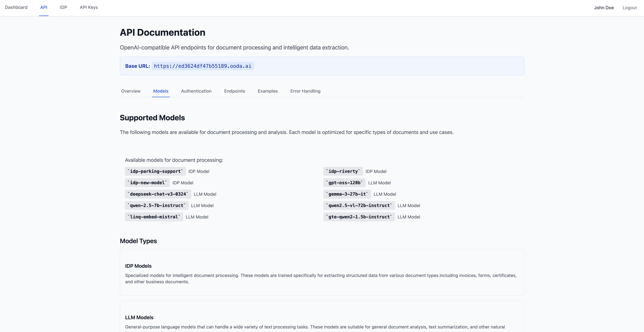Image resolution: width=644 pixels, height=332 pixels.
Task: Click the qwen2.5-vl-72b-instruct model tag
Action: [x=359, y=205]
